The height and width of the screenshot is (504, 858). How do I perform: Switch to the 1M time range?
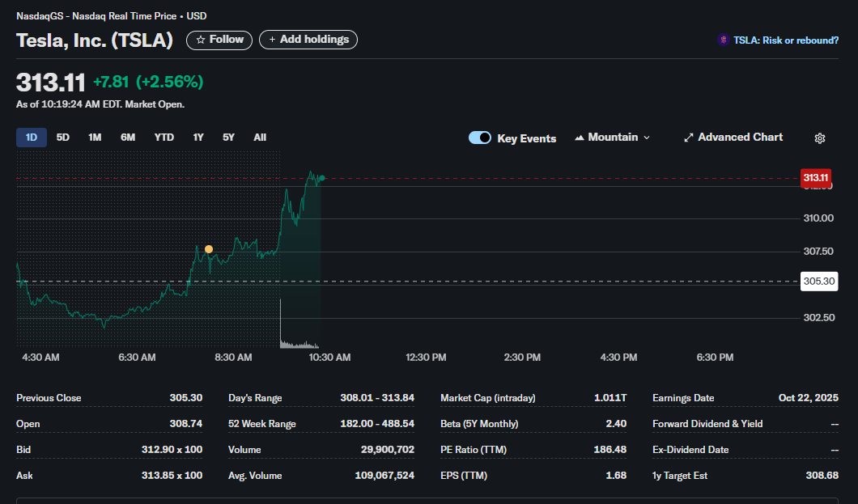click(x=95, y=138)
